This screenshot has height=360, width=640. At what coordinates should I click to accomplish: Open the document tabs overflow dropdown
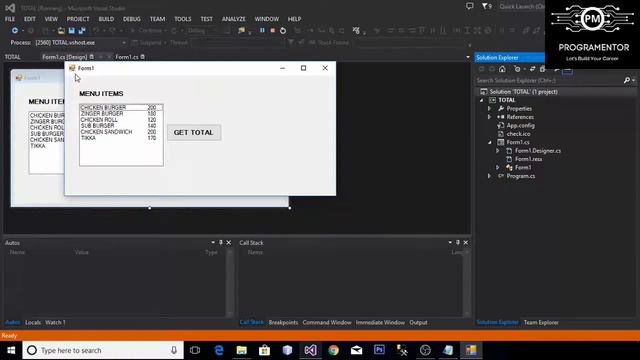tap(468, 57)
